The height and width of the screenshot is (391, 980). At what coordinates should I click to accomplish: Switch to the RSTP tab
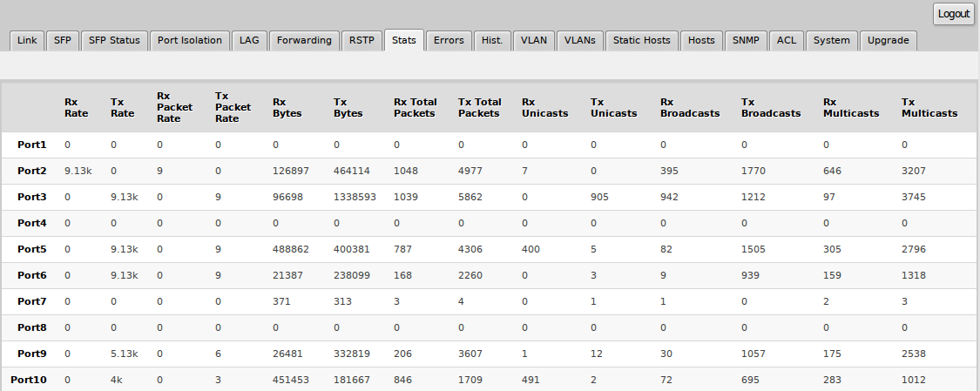click(x=362, y=40)
